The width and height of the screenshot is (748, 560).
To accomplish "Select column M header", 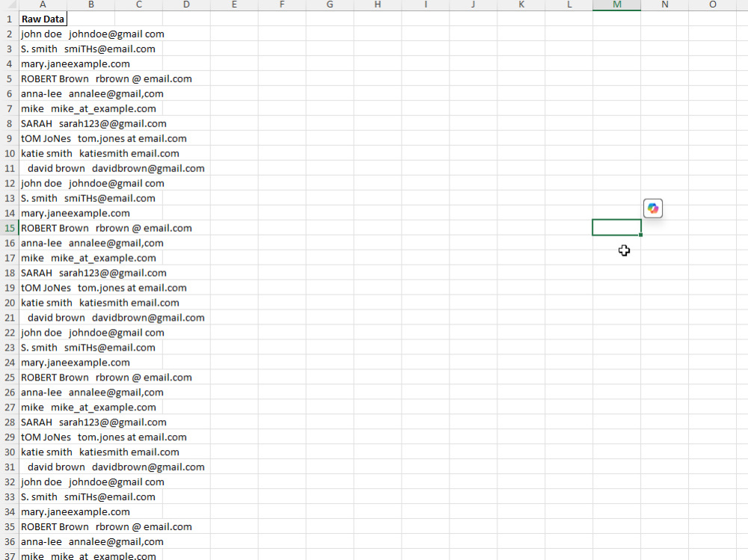I will coord(617,4).
